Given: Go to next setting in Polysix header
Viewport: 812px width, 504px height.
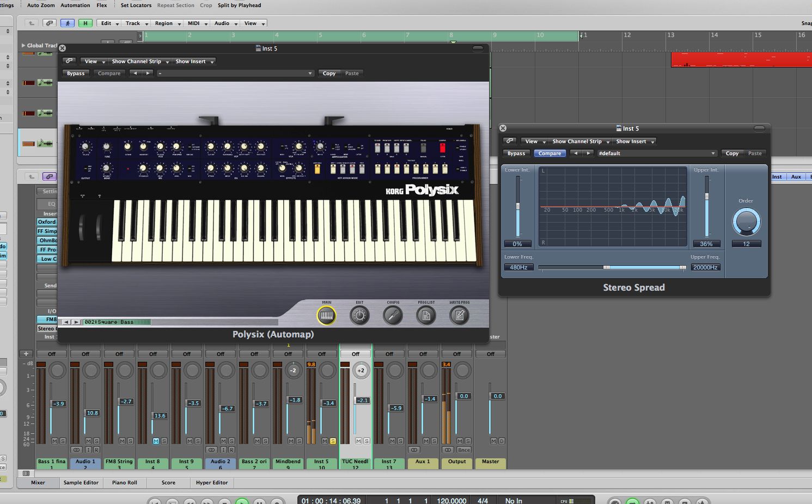Looking at the screenshot, I should [x=148, y=73].
